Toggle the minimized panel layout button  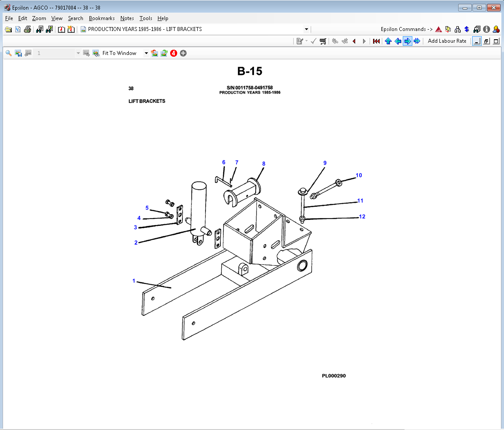pos(477,41)
